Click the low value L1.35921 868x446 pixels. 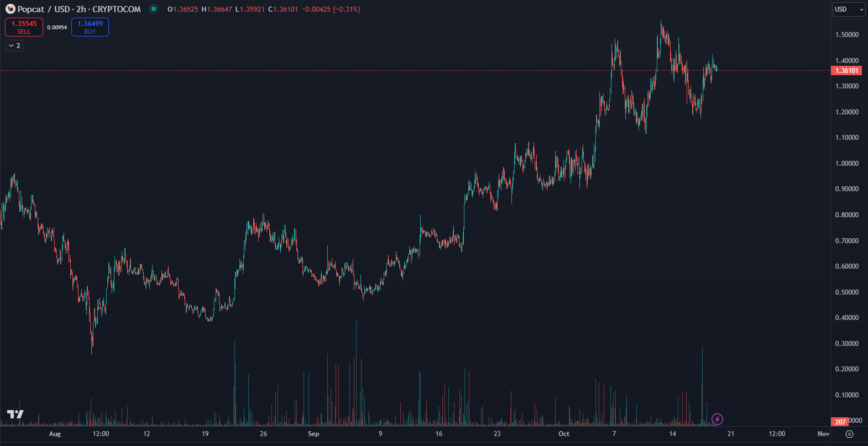click(x=249, y=9)
